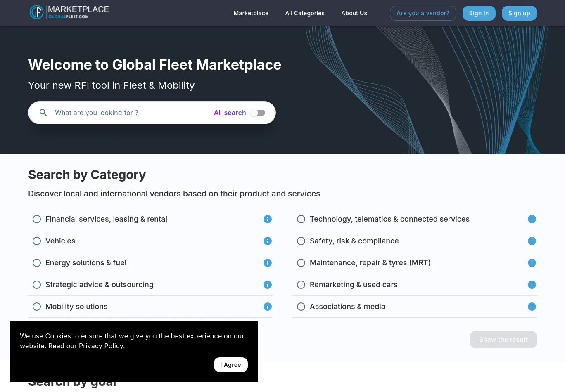Enable the AI search toggle
565x392 pixels.
(258, 113)
